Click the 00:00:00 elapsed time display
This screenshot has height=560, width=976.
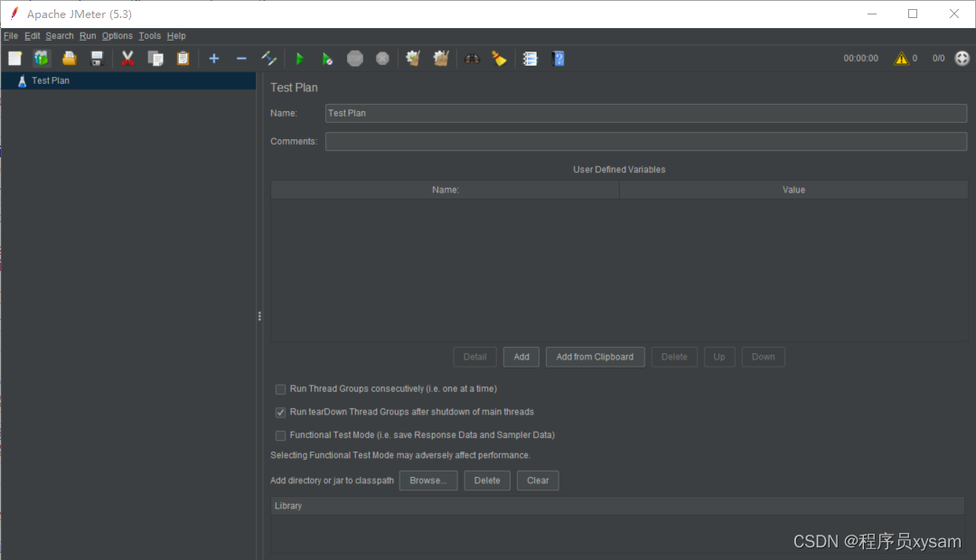click(x=861, y=59)
